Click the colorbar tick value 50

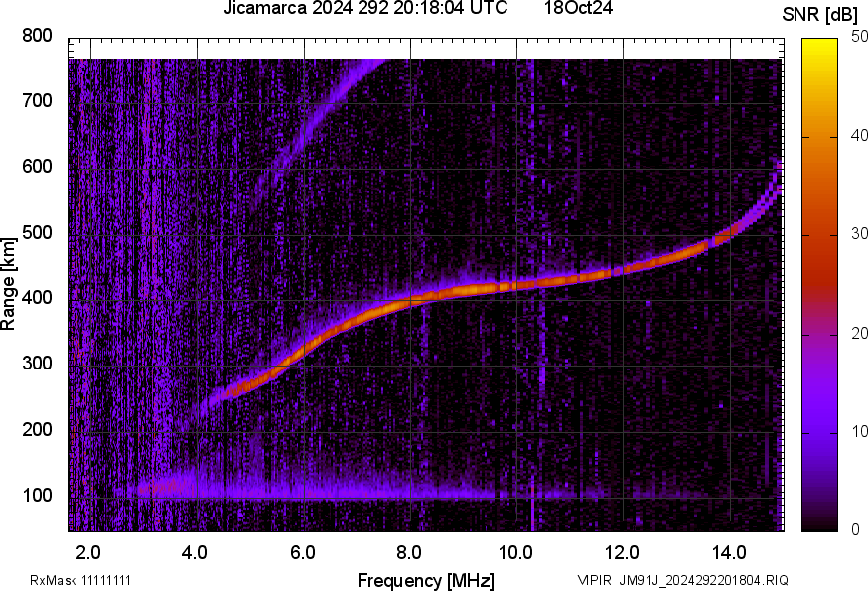click(859, 37)
